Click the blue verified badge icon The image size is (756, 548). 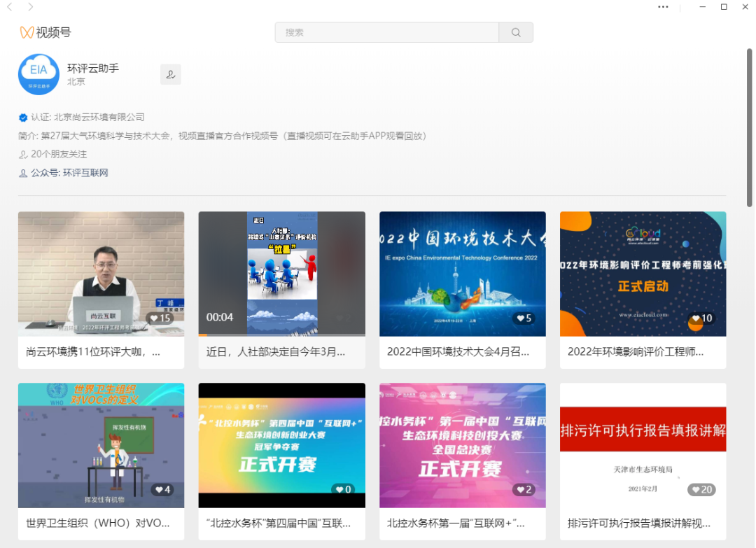[x=22, y=117]
